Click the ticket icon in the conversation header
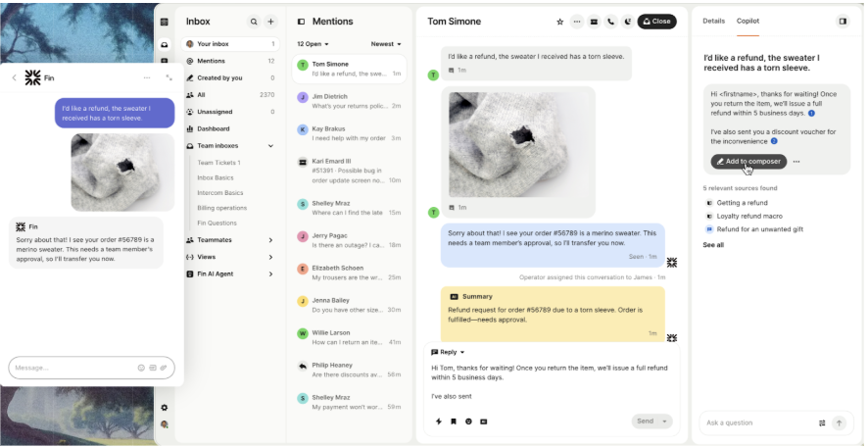Viewport: 868px width, 447px height. (x=594, y=22)
